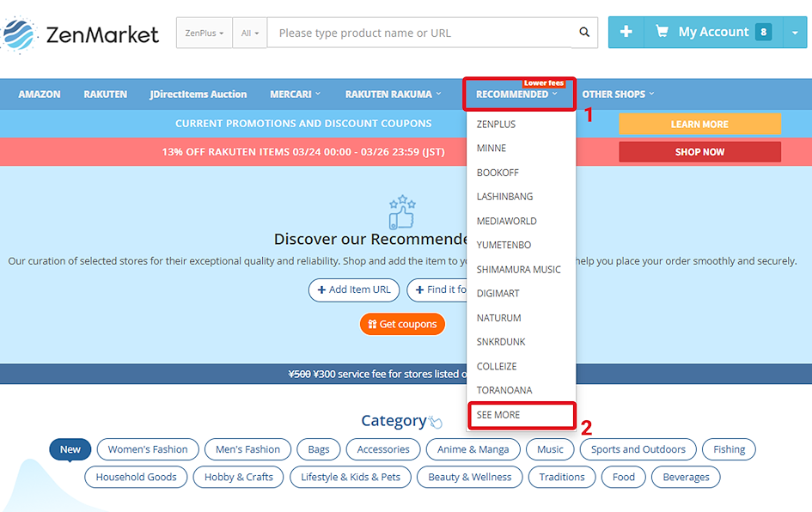Expand the MERCARI dropdown menu
Viewport: 812px width, 512px height.
pos(296,94)
